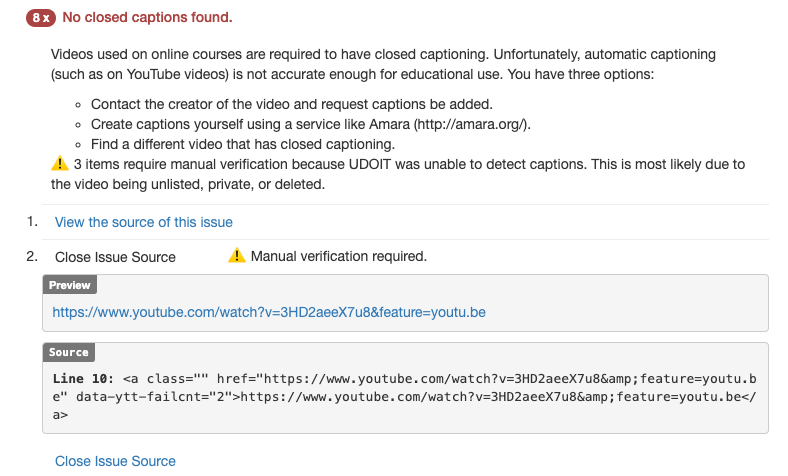Screen dimensions: 788x476
Task: Click the 'Manual verification required.' text
Action: (x=339, y=256)
